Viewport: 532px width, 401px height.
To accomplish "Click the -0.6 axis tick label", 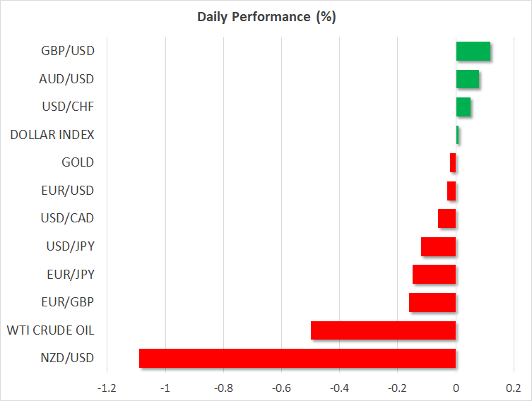I will [x=280, y=388].
